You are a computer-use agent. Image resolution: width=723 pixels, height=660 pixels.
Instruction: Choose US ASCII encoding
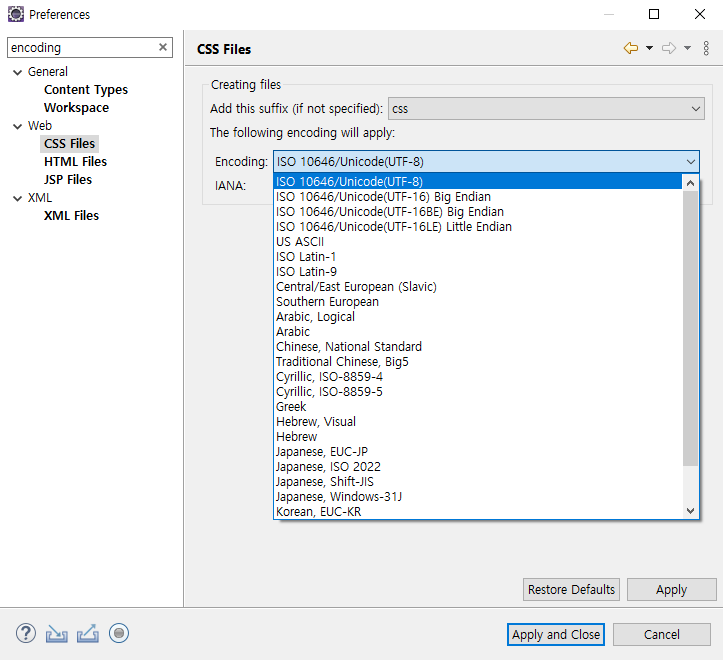[478, 242]
